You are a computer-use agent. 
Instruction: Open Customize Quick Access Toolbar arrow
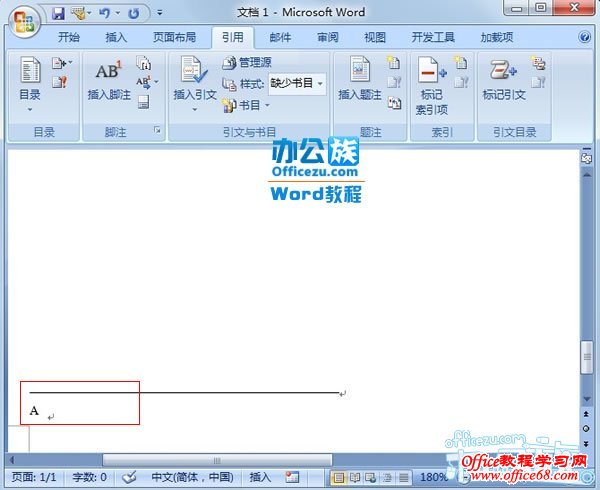click(160, 13)
